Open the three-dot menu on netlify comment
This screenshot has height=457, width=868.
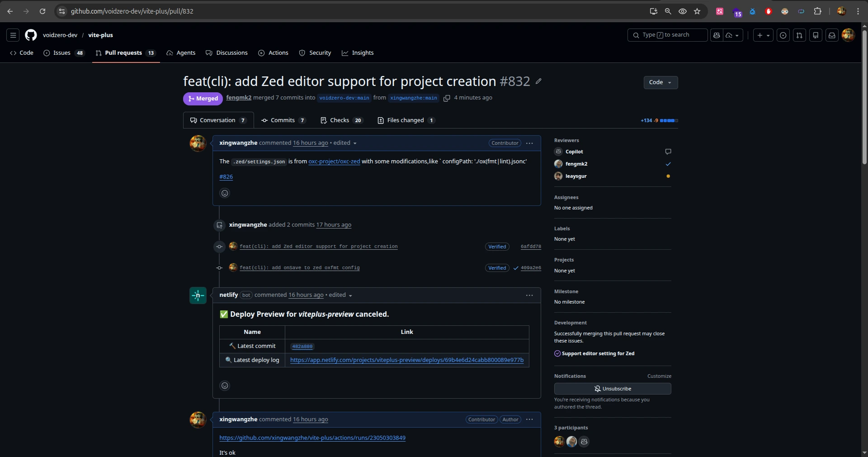point(529,295)
